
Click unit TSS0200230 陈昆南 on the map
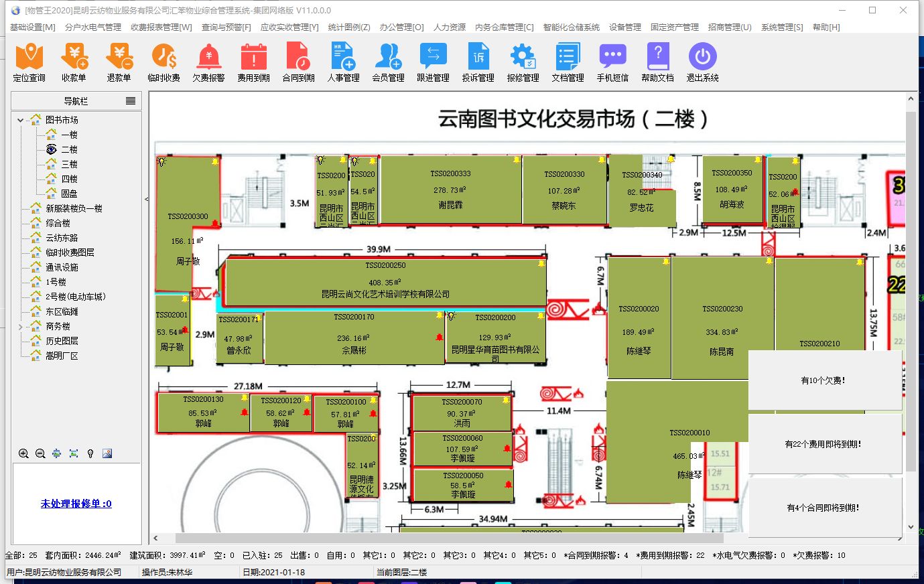pyautogui.click(x=722, y=318)
